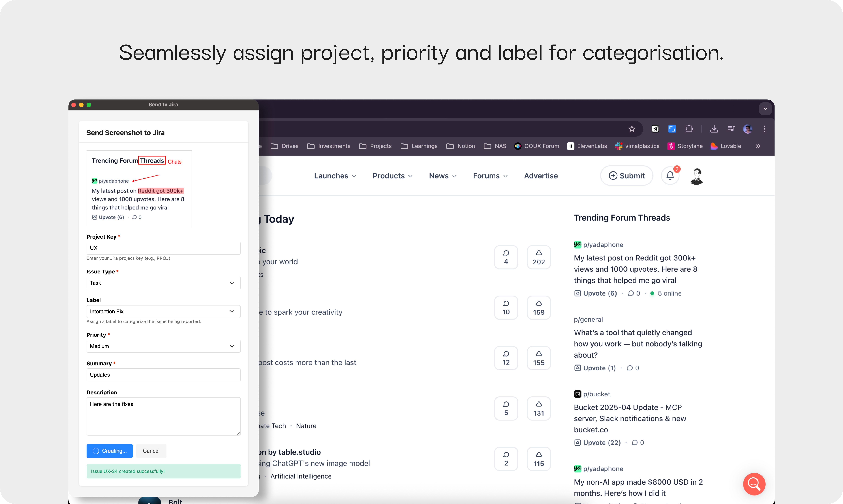Image resolution: width=843 pixels, height=504 pixels.
Task: Click the Summary input field
Action: (164, 375)
